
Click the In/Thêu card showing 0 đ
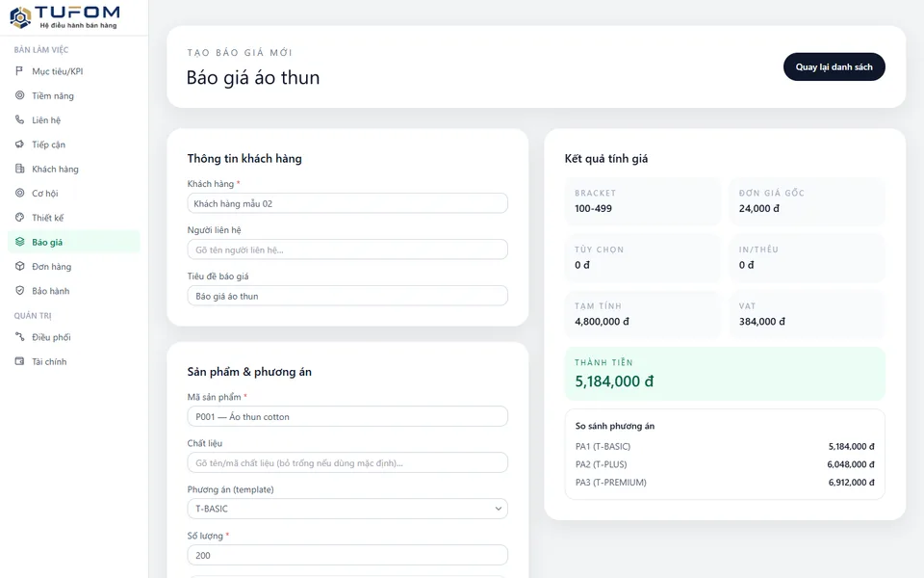(x=807, y=258)
